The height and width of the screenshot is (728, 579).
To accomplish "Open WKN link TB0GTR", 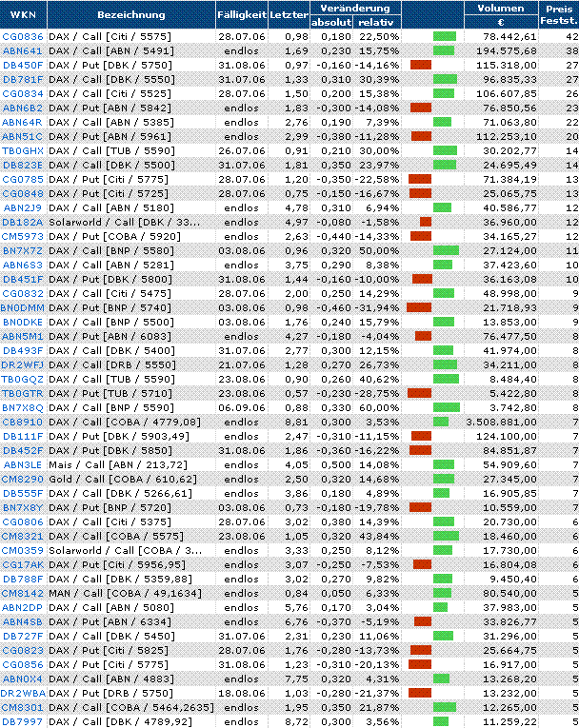I will click(x=23, y=394).
